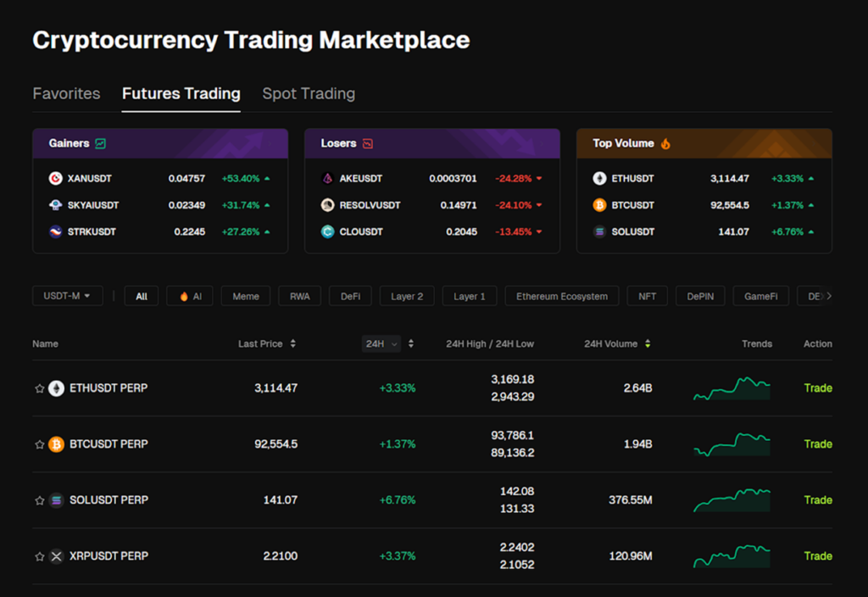Click the XRP icon in XRPUSDT PERP row
This screenshot has width=868, height=597.
pyautogui.click(x=57, y=555)
